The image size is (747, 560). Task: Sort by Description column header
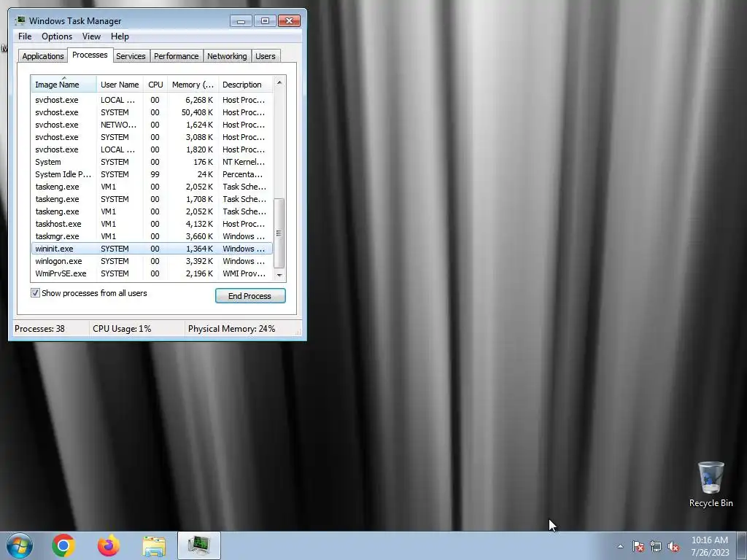click(x=245, y=85)
